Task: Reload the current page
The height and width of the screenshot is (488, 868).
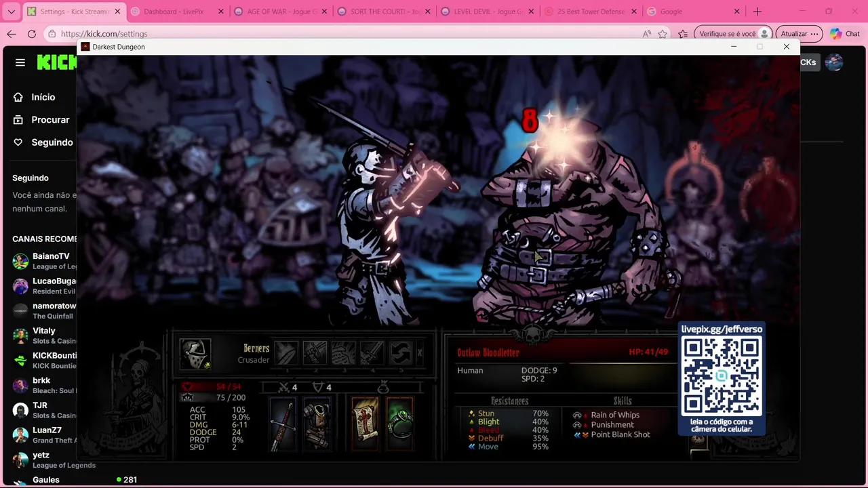Action: click(32, 34)
